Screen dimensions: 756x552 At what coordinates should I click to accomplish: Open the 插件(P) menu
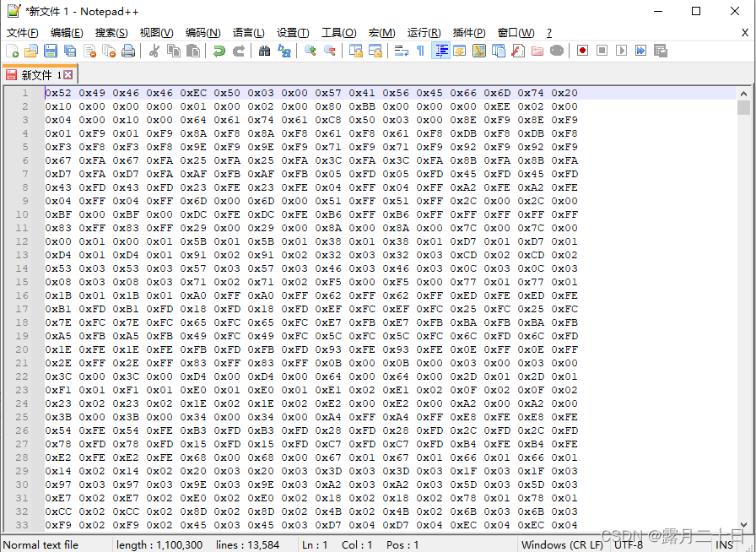click(x=469, y=33)
